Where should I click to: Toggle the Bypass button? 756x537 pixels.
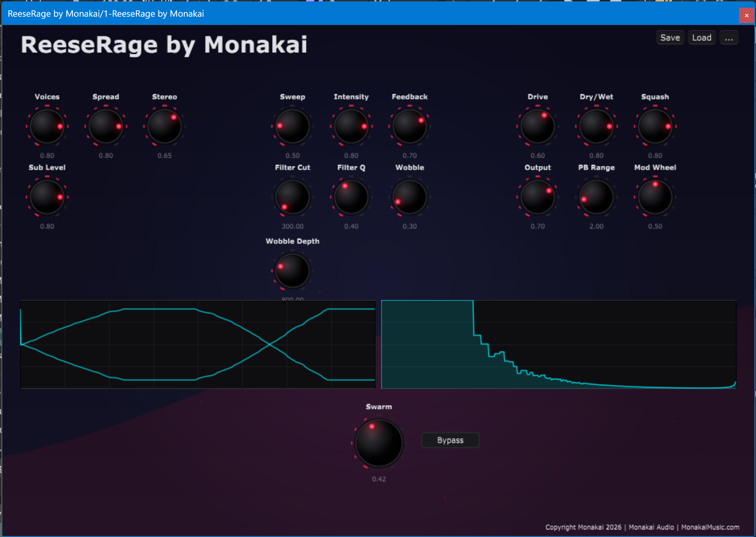click(x=450, y=440)
